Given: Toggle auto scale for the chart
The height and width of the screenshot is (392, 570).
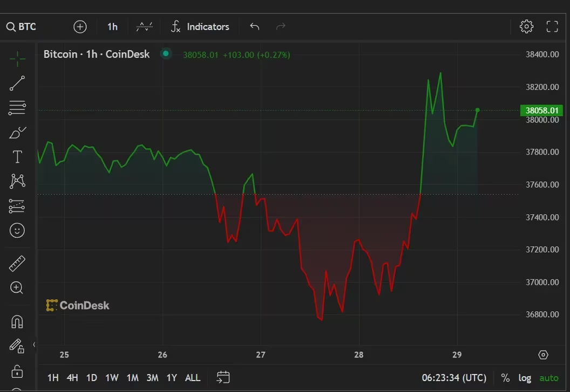Looking at the screenshot, I should coord(549,378).
